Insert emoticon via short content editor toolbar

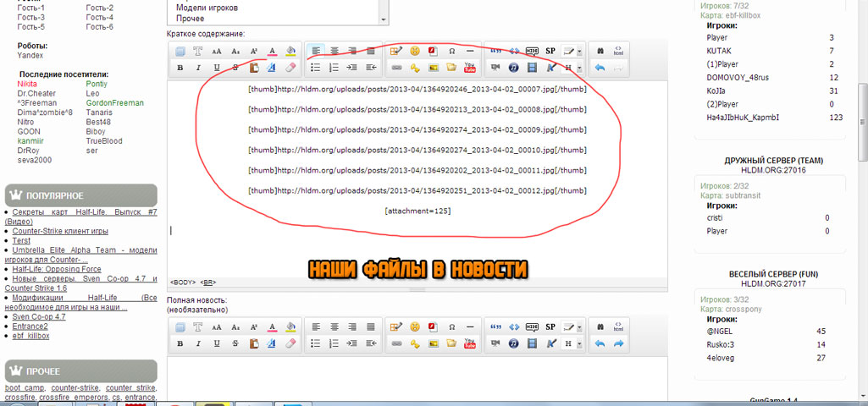415,51
